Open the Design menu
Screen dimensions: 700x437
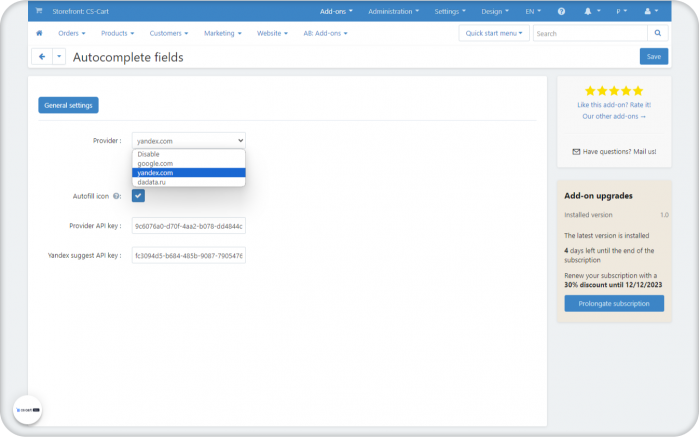tap(495, 11)
